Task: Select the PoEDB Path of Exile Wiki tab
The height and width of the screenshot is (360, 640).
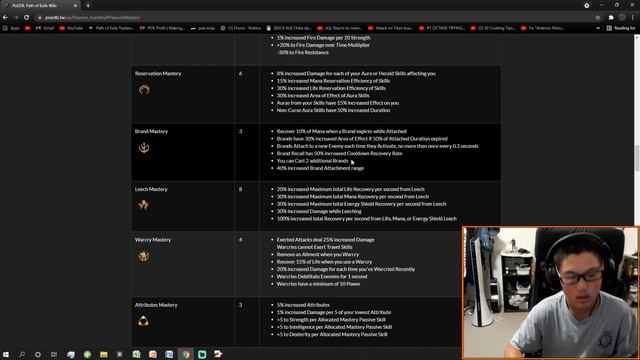Action: click(x=40, y=6)
